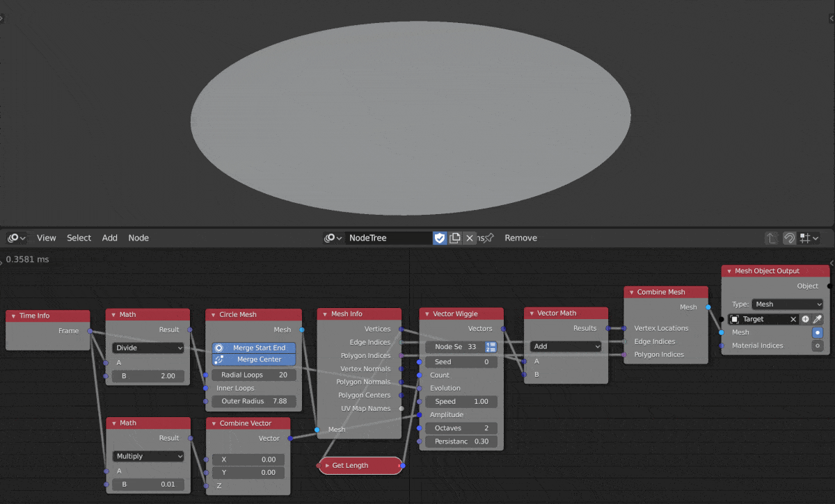Open the editor type selector icon
Image resolution: width=835 pixels, height=504 pixels.
(17, 238)
